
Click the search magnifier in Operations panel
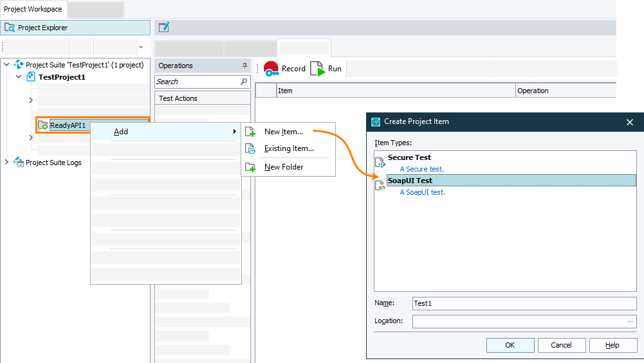[244, 82]
